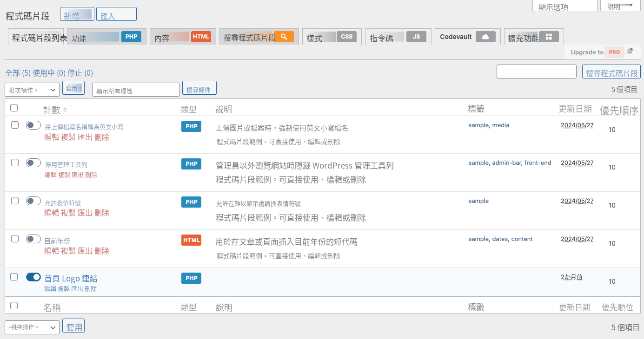This screenshot has height=339, width=644.
Task: Show 停止 (0) snippets
Action: tap(80, 73)
